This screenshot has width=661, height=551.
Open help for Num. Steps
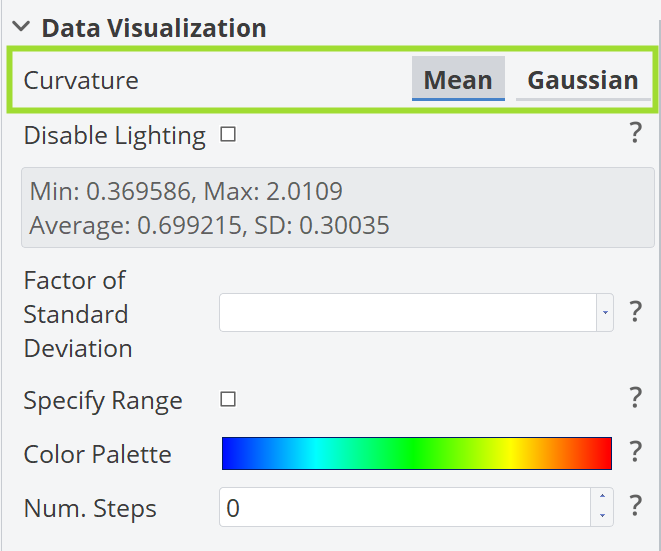coord(635,506)
